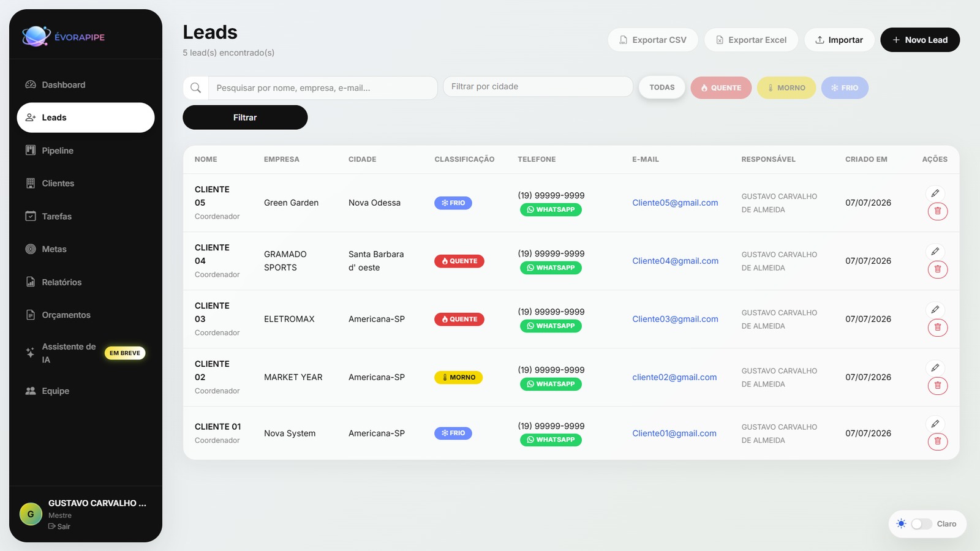Focus the search by name, company, e-mail field
The height and width of the screenshot is (551, 980).
[x=323, y=88]
